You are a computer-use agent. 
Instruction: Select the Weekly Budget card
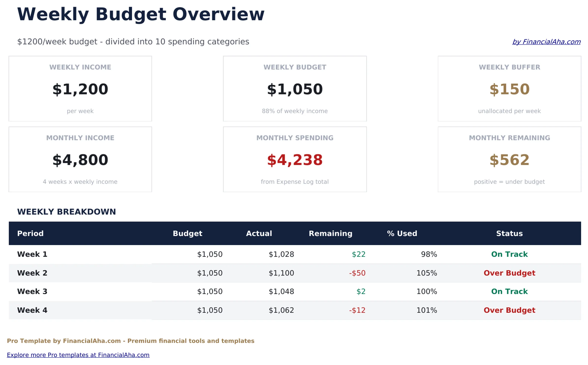295,89
